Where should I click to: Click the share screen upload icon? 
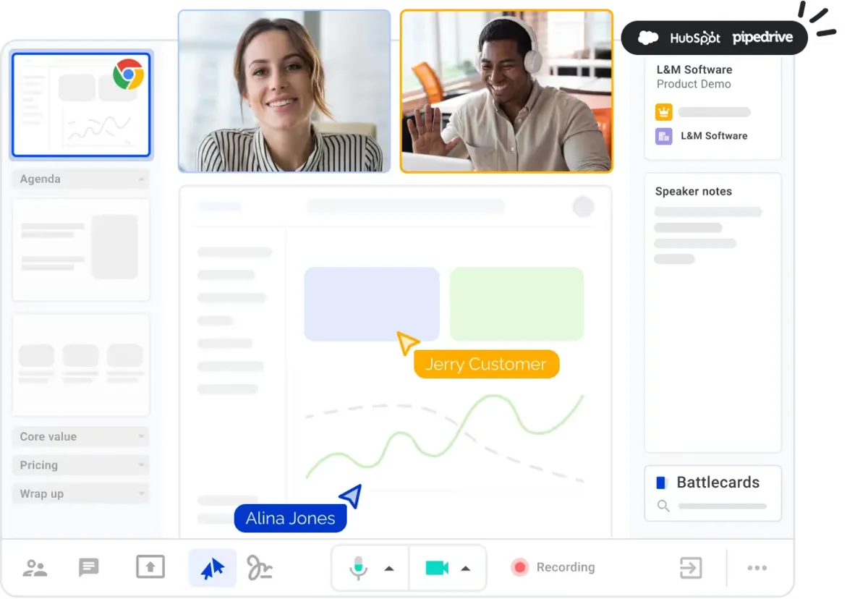coord(150,567)
